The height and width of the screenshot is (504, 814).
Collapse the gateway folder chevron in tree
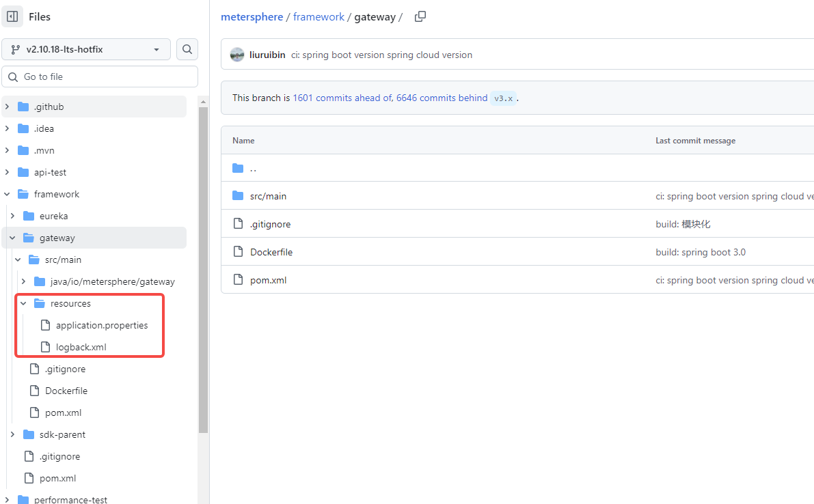click(x=12, y=238)
